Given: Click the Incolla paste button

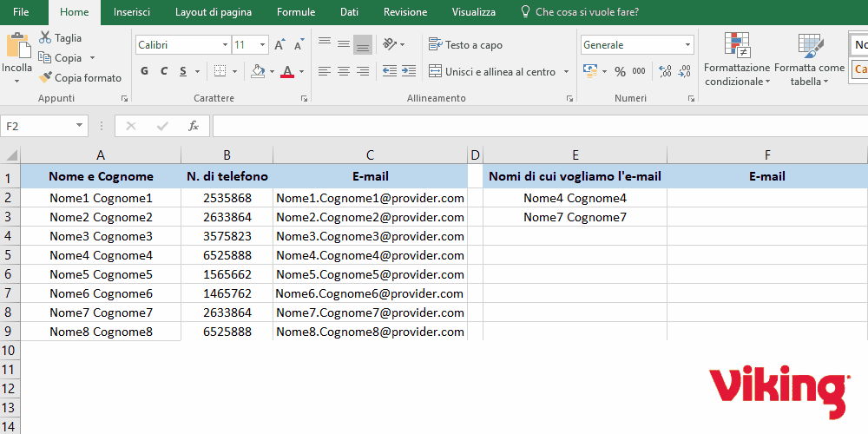Looking at the screenshot, I should point(16,54).
